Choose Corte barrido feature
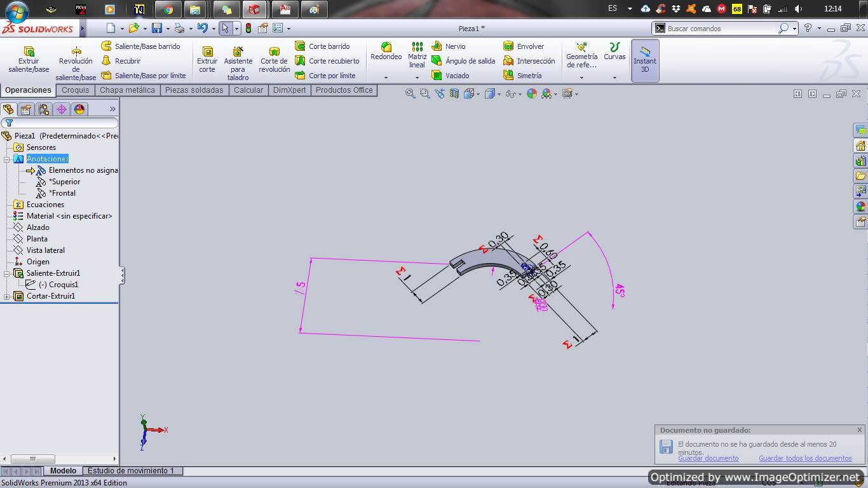Image resolution: width=868 pixels, height=488 pixels. click(322, 46)
